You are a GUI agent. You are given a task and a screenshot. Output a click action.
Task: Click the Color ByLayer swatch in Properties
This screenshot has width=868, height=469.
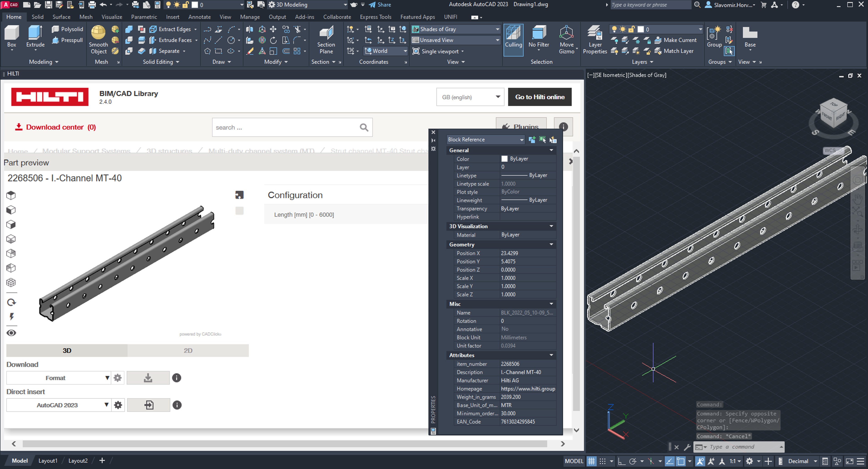[504, 159]
